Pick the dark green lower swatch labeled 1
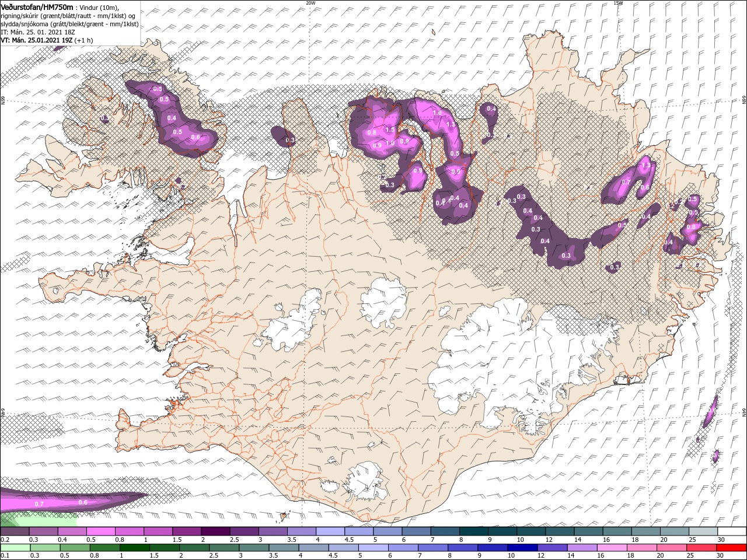 135,548
